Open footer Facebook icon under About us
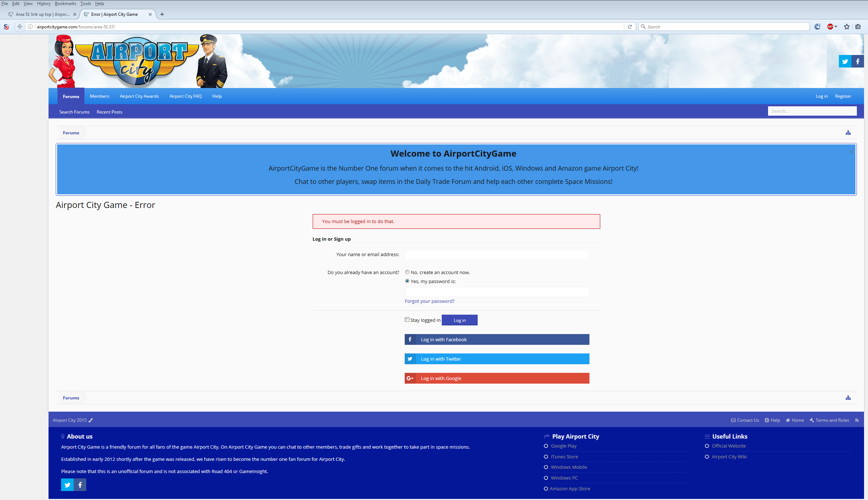This screenshot has height=500, width=868. (x=80, y=485)
